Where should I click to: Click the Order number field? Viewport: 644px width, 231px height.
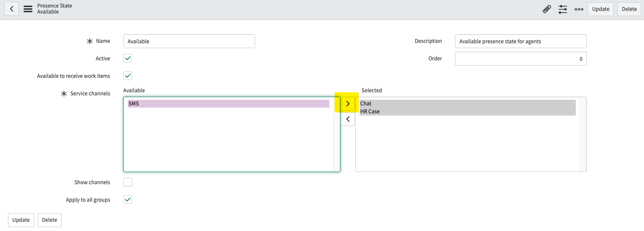pos(521,59)
